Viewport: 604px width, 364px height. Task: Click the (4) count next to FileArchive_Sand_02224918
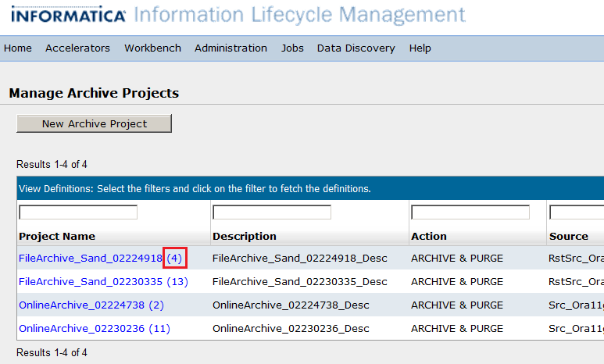174,258
